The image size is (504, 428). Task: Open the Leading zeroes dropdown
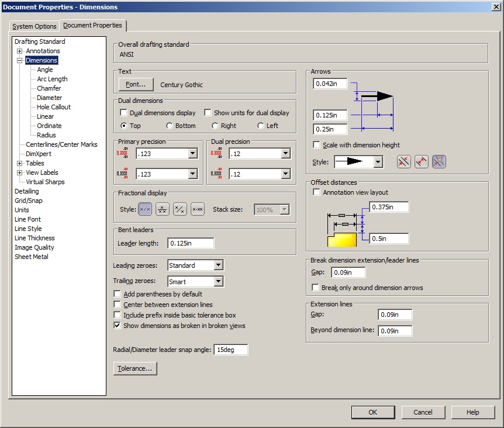pos(219,265)
